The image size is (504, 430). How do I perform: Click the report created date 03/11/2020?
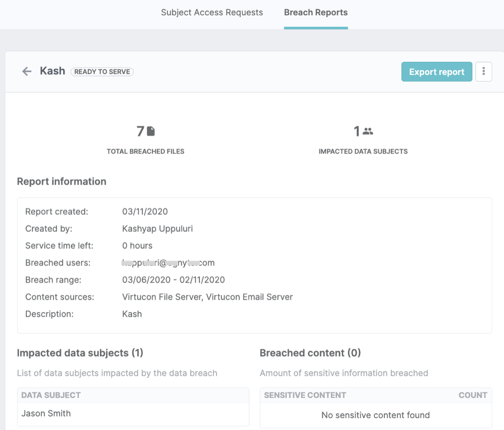[x=145, y=212]
